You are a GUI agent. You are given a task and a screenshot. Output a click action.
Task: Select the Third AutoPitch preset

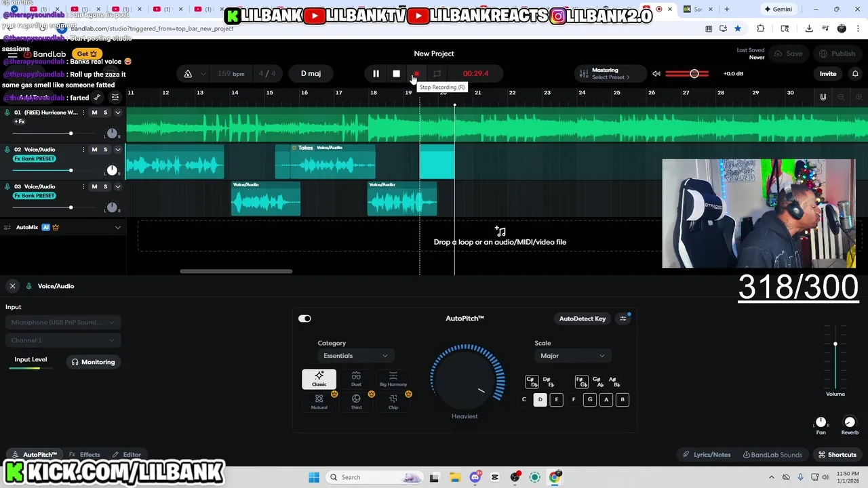point(356,402)
